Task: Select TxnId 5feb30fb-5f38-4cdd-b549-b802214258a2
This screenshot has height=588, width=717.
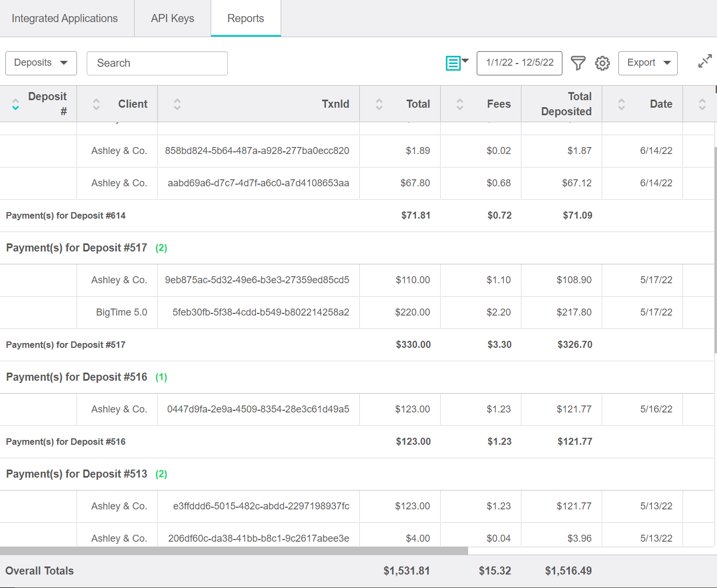Action: 261,312
